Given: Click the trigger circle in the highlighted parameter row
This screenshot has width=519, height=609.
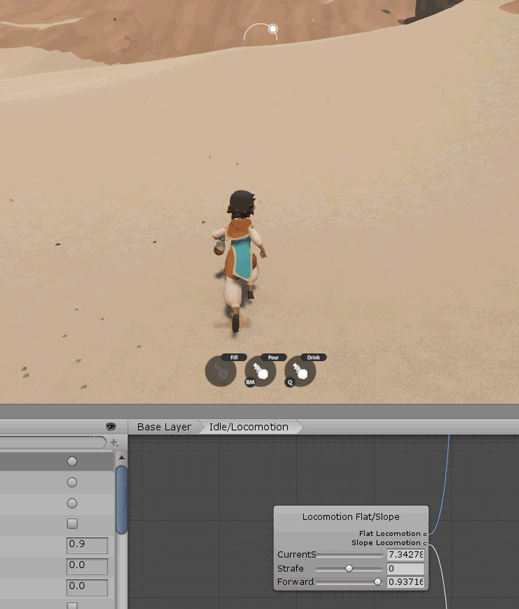Looking at the screenshot, I should tap(72, 461).
